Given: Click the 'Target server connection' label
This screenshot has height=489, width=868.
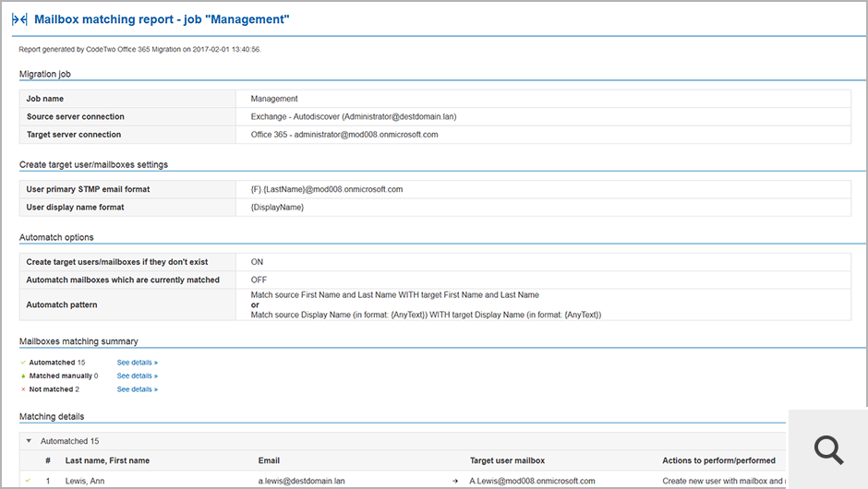Looking at the screenshot, I should pos(74,135).
